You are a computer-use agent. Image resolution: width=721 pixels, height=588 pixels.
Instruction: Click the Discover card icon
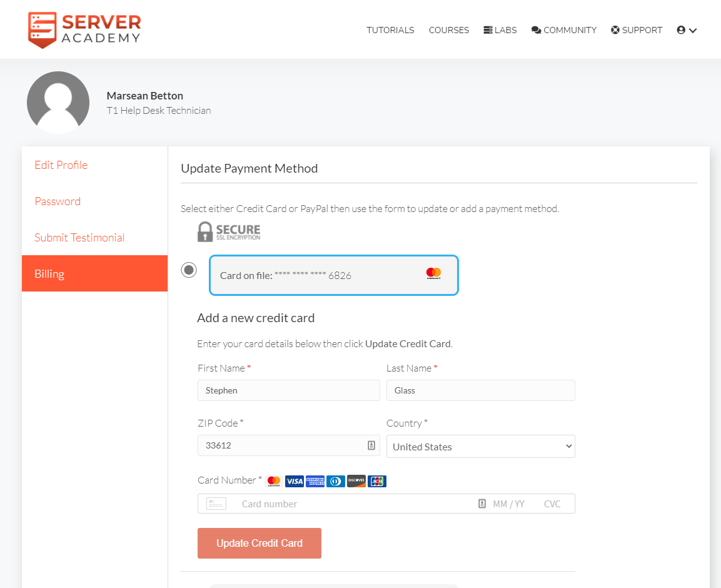coord(356,481)
